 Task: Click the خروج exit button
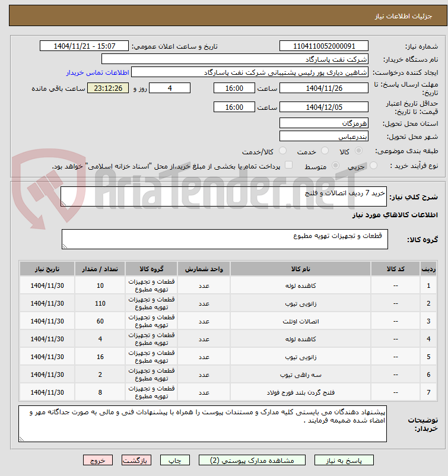click(98, 460)
